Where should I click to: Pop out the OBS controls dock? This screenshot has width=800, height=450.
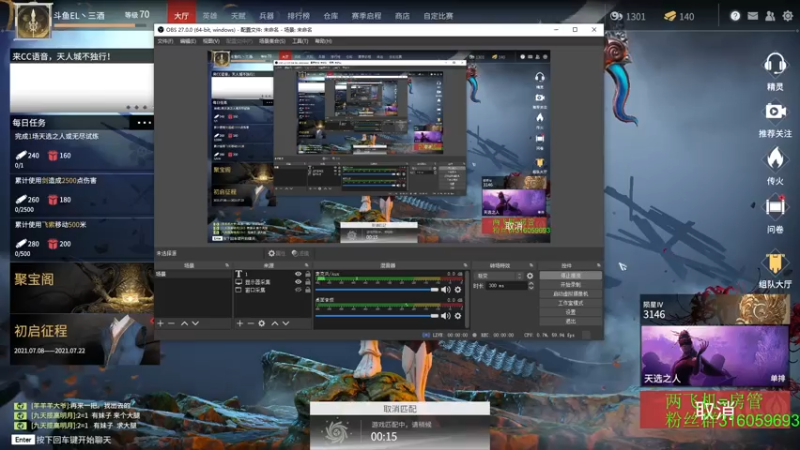(x=598, y=266)
